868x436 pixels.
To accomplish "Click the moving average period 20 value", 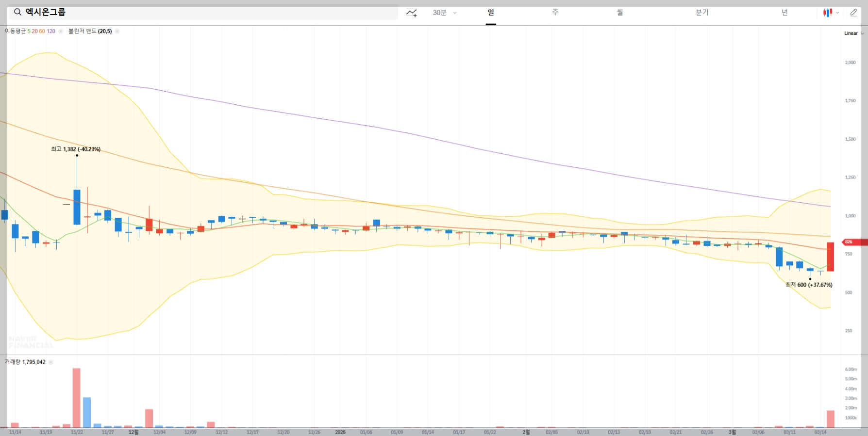I will click(34, 32).
